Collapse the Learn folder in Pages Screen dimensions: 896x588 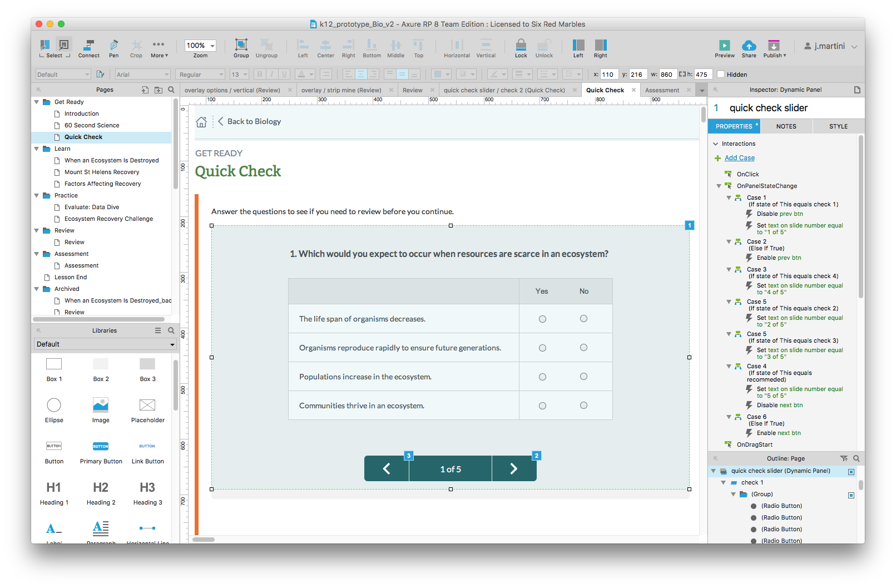(x=37, y=149)
